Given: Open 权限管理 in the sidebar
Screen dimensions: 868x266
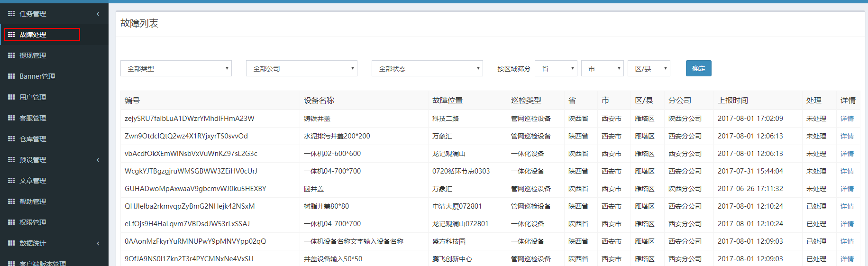Looking at the screenshot, I should pos(33,222).
